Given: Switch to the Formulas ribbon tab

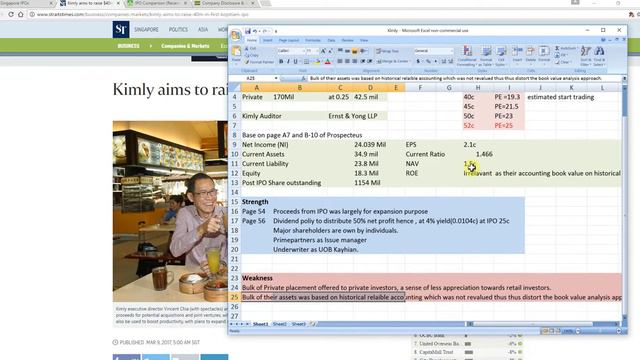Looking at the screenshot, I should (x=313, y=40).
